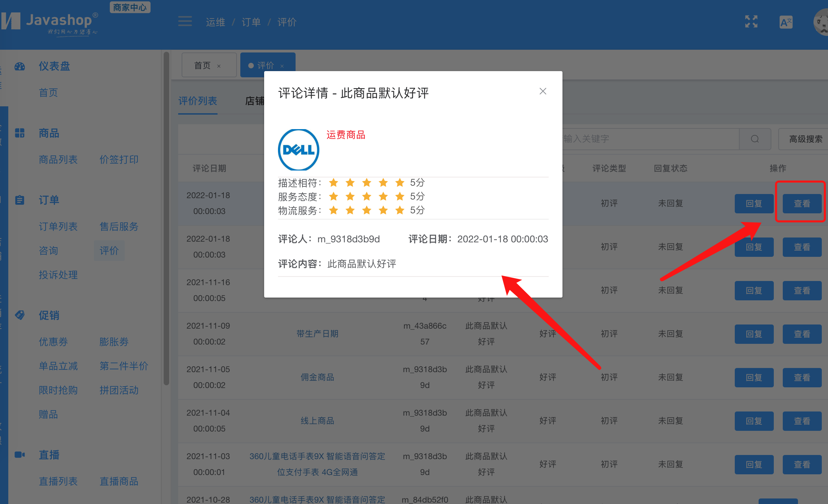Open the language translation switcher
Screen dimensions: 828x504
click(x=786, y=22)
